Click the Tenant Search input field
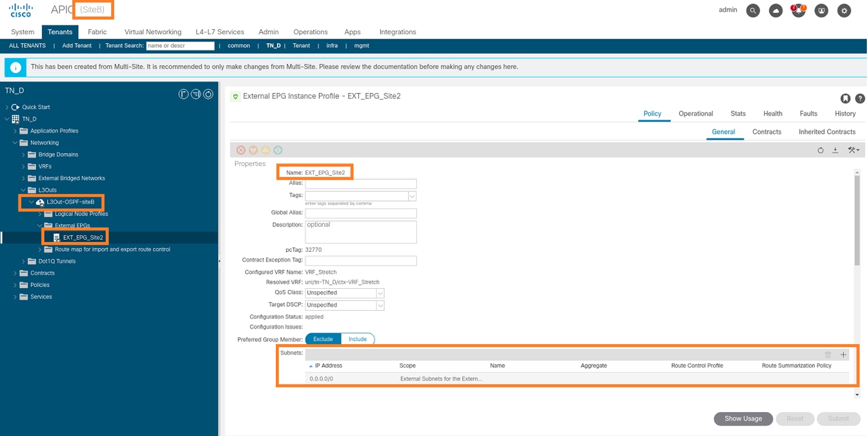 point(181,46)
